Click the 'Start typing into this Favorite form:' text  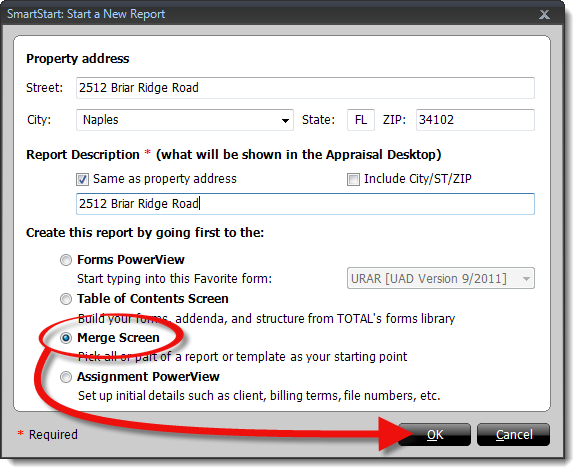coord(174,279)
